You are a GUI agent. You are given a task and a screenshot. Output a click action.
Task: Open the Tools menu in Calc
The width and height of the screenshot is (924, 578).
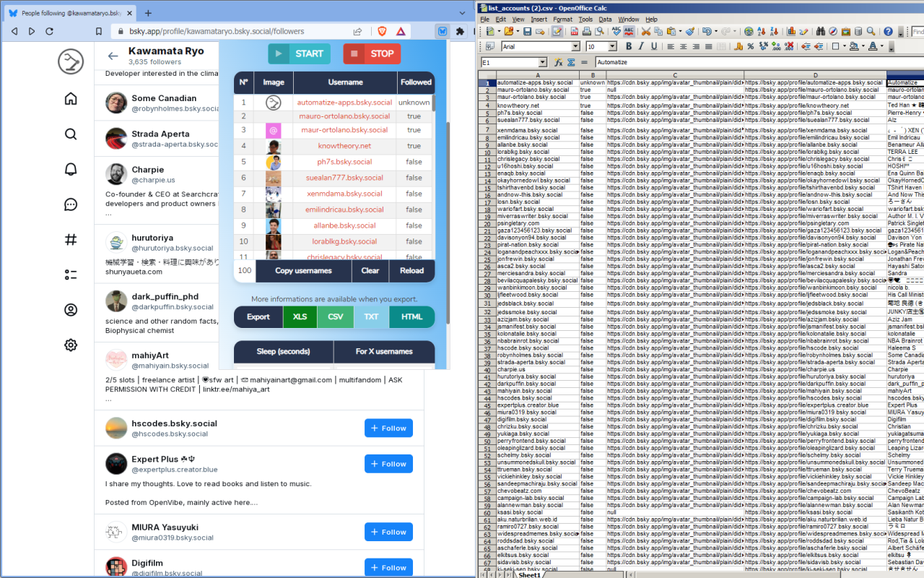click(585, 20)
